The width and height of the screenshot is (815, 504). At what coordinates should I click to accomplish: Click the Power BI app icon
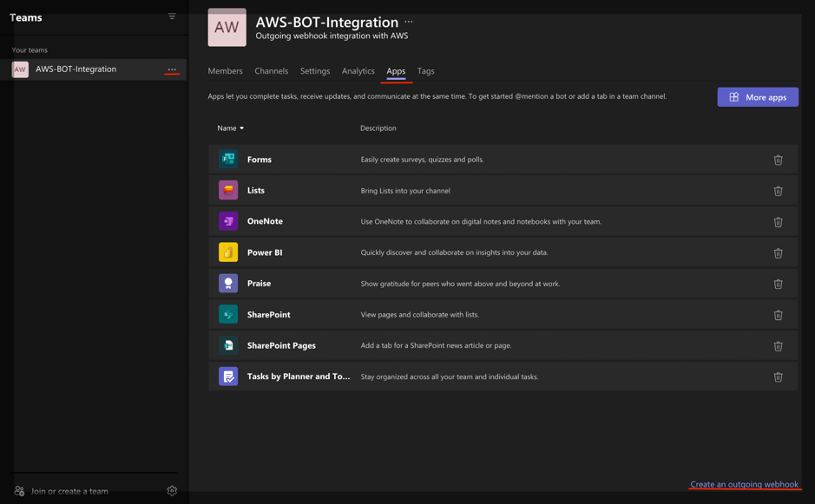(x=228, y=252)
